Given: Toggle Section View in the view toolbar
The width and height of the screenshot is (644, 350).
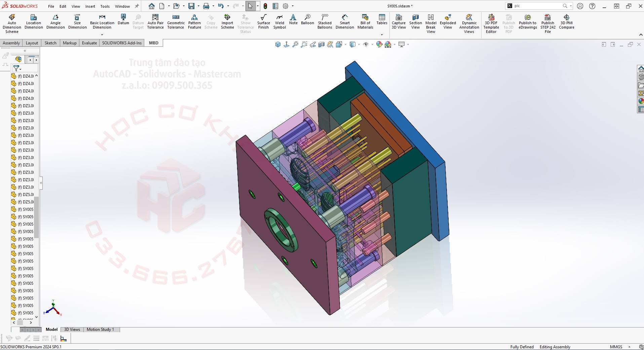Looking at the screenshot, I should pyautogui.click(x=321, y=44).
